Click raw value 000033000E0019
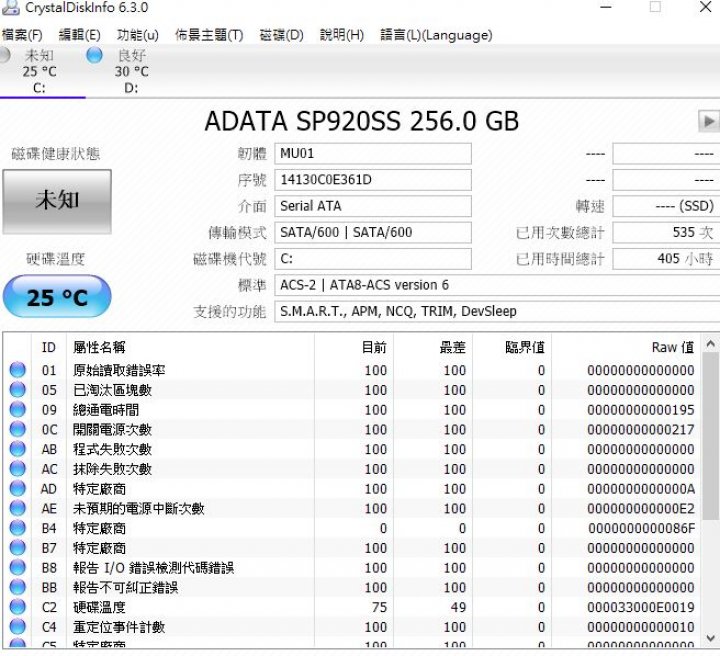Viewport: 720px width, 656px height. [x=641, y=607]
